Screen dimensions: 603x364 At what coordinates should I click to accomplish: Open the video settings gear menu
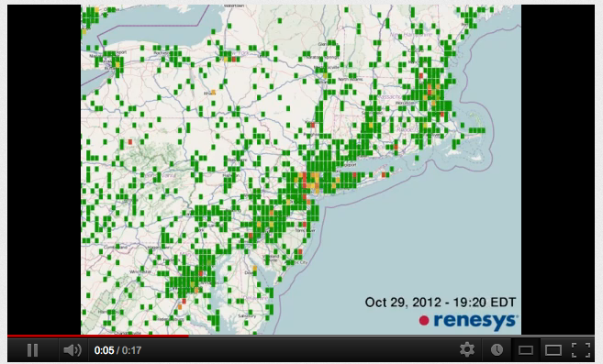(467, 349)
